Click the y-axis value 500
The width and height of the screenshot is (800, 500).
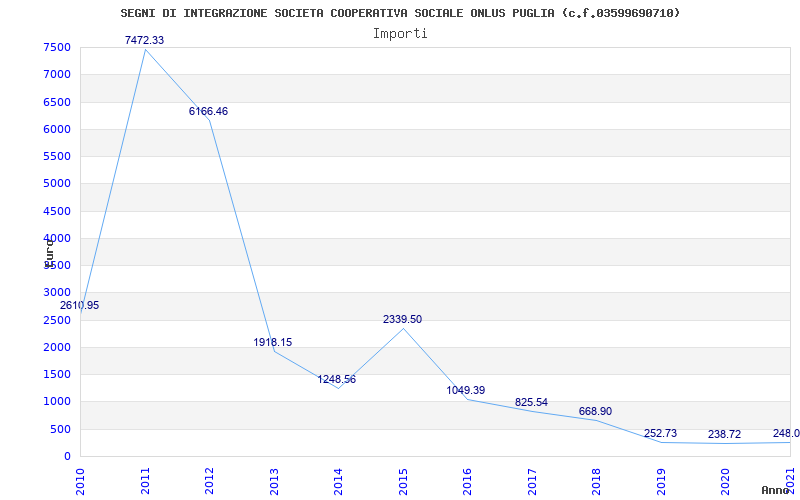pos(60,429)
